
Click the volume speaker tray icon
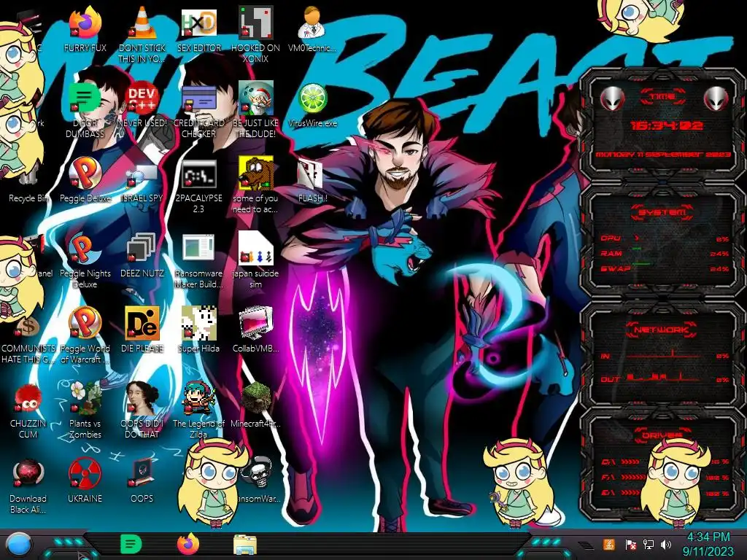pyautogui.click(x=666, y=544)
